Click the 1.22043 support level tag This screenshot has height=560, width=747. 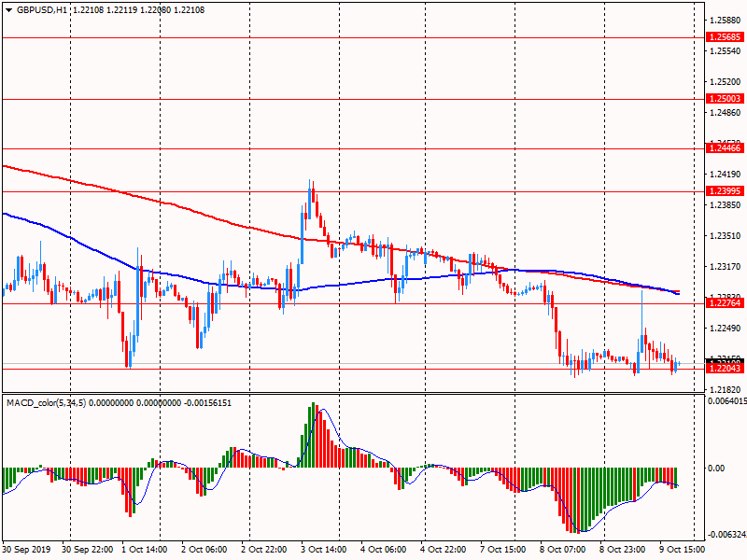click(x=726, y=369)
